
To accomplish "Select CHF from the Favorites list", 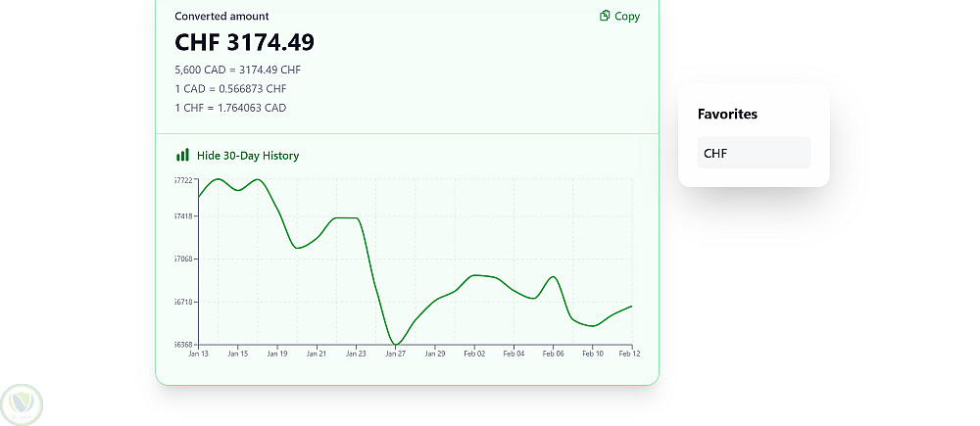I will click(754, 153).
